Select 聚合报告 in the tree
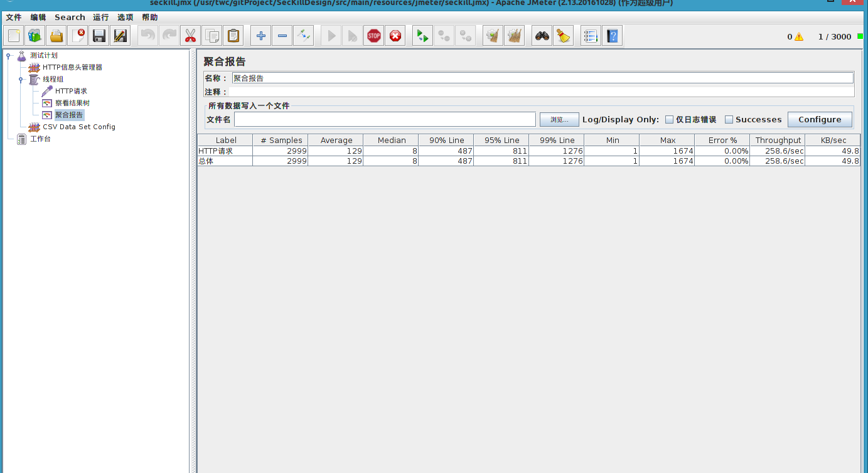Viewport: 868px width, 473px height. click(x=69, y=115)
